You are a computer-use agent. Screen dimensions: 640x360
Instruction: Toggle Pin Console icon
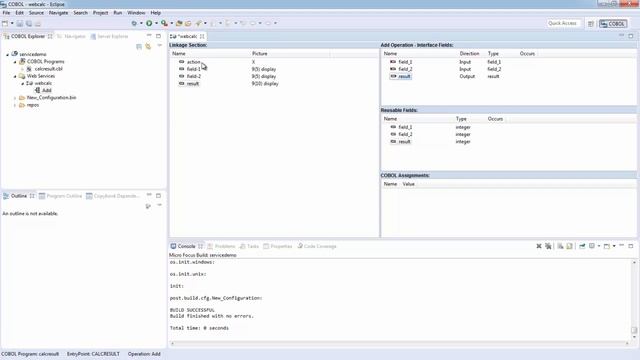pyautogui.click(x=582, y=246)
